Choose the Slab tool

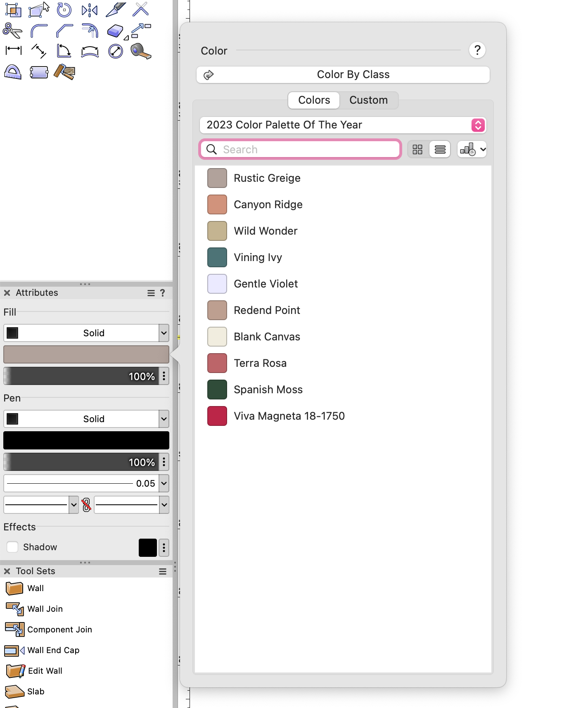point(24,691)
